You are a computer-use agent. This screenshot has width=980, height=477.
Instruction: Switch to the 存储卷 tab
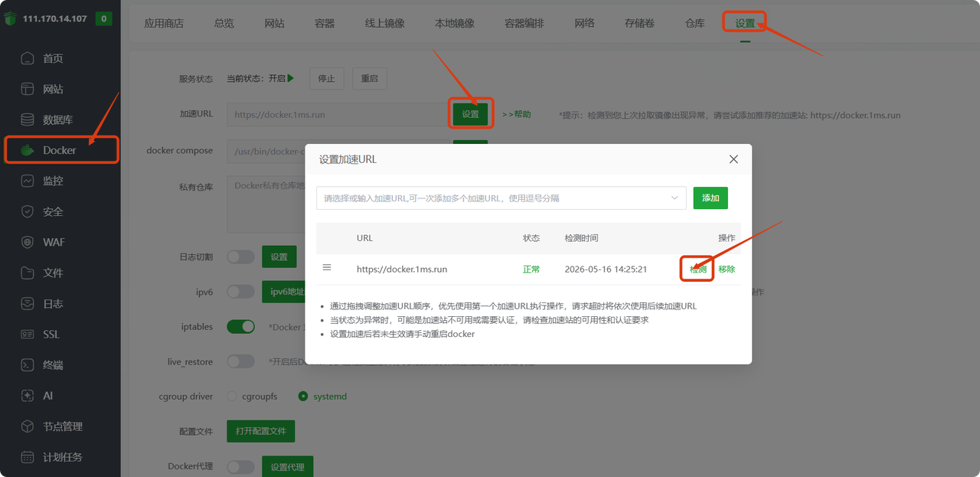(639, 23)
